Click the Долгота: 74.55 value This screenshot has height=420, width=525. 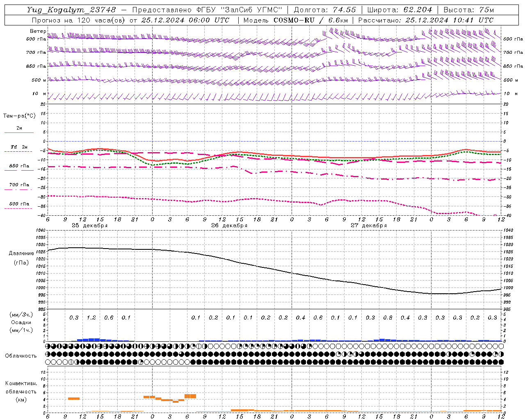[325, 9]
